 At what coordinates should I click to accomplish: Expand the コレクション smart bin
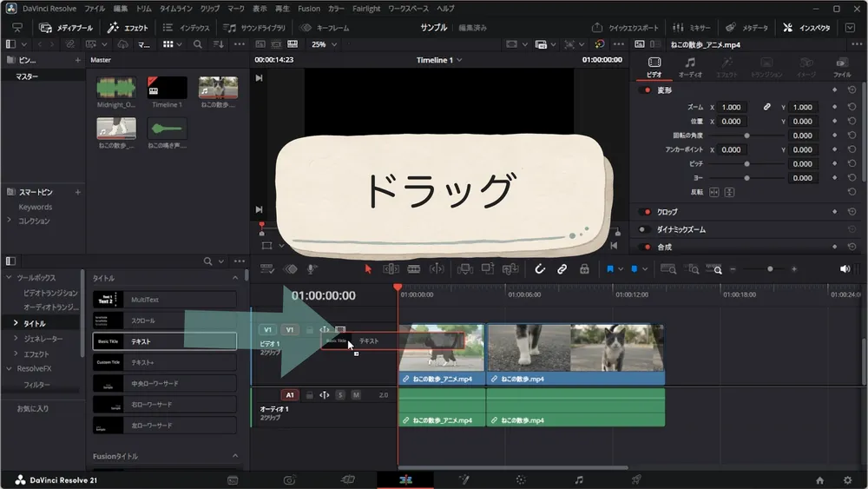tap(9, 221)
